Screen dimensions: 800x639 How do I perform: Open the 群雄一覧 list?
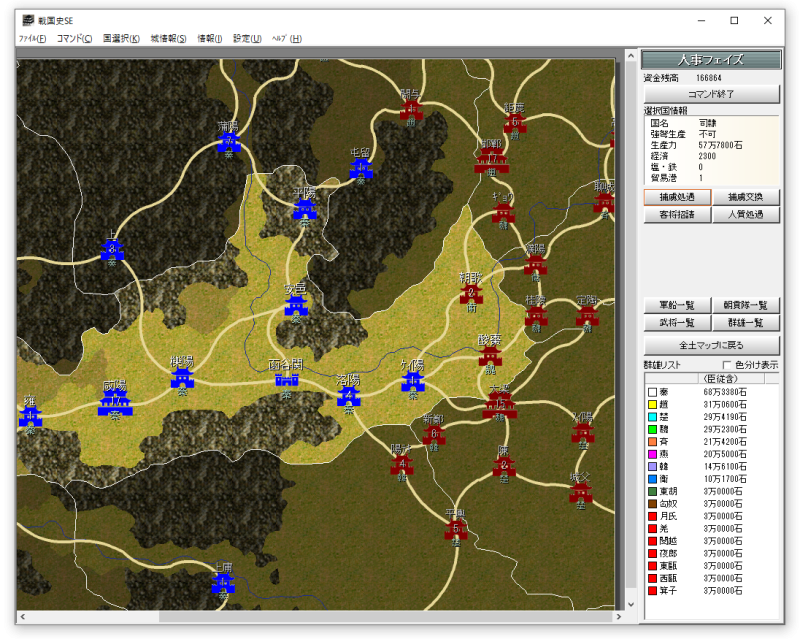(x=745, y=323)
